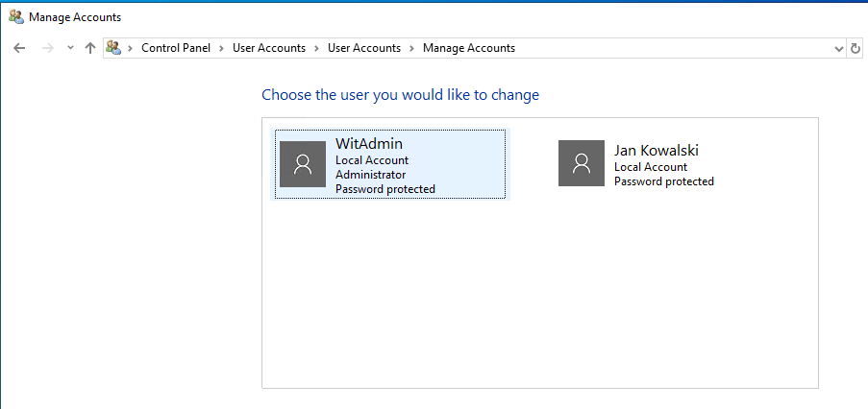868x409 pixels.
Task: Refresh the Manage Accounts page
Action: click(856, 48)
